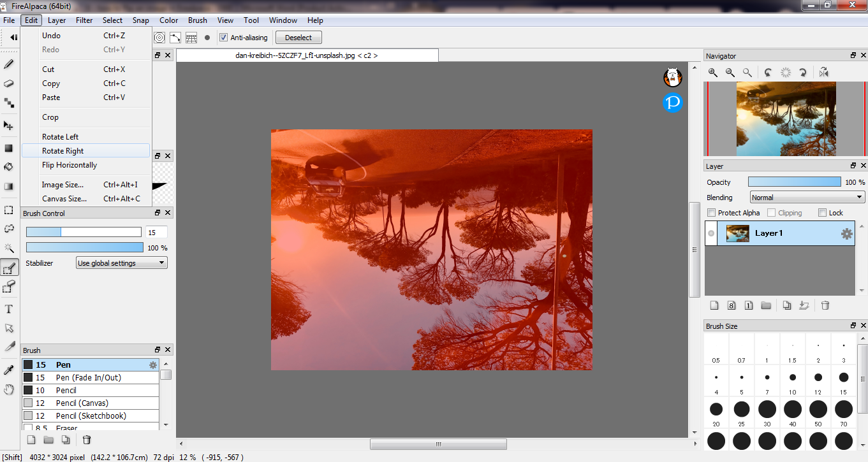Select the Brush tool in the left toolbar

point(9,64)
